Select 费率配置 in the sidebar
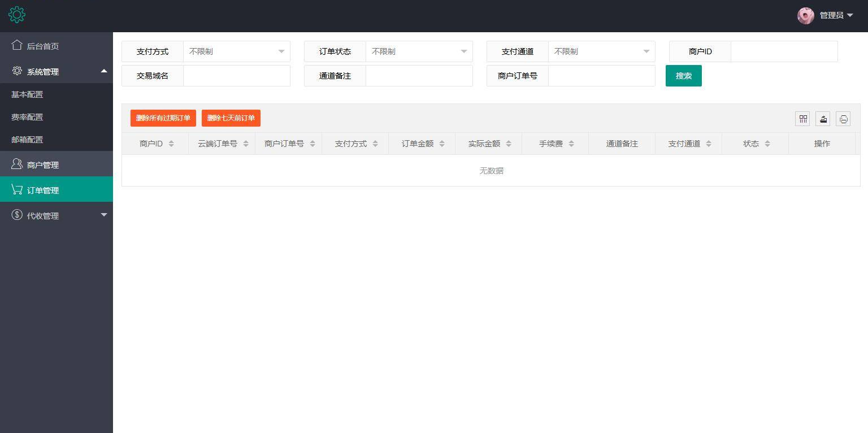Image resolution: width=868 pixels, height=433 pixels. click(x=27, y=117)
